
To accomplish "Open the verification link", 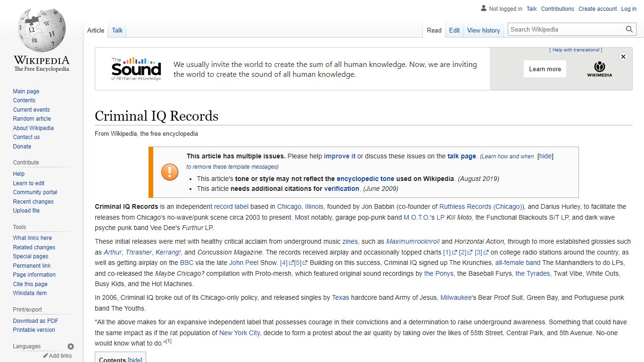I will pyautogui.click(x=341, y=189).
